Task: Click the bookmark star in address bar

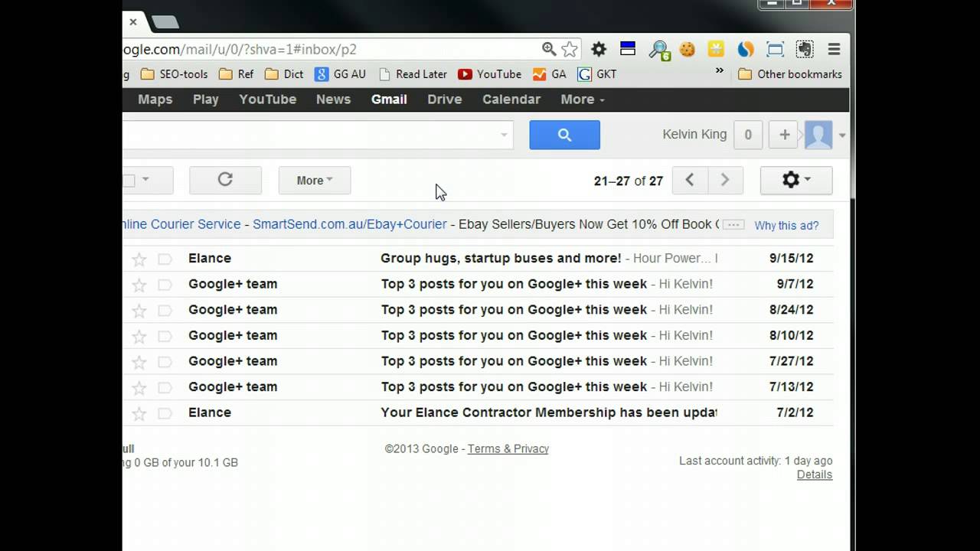Action: tap(570, 49)
